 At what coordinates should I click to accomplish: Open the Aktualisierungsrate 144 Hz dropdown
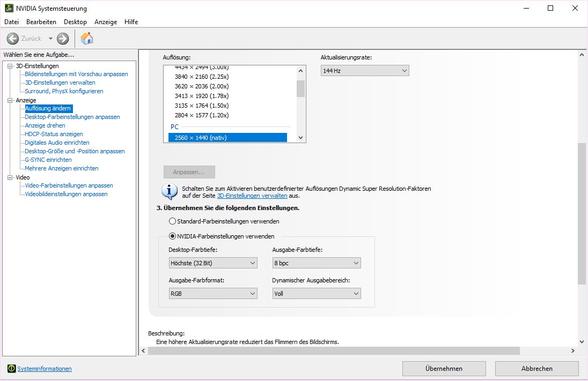click(365, 70)
